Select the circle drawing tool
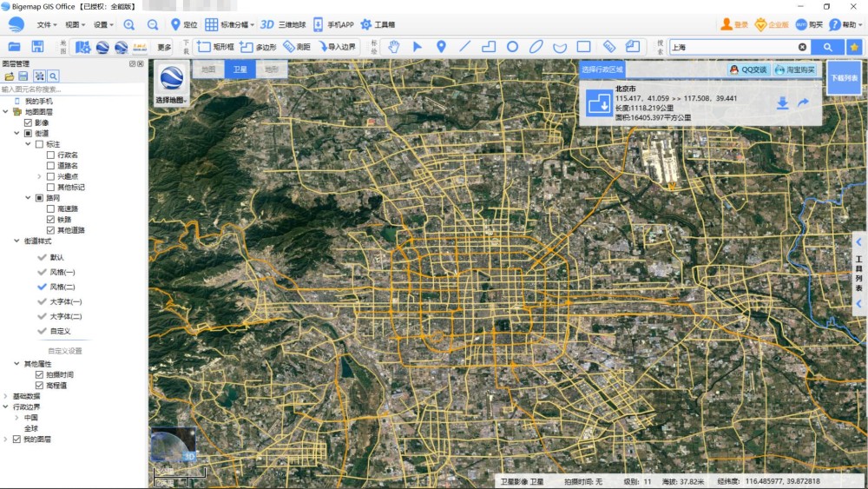This screenshot has width=868, height=489. (x=513, y=47)
